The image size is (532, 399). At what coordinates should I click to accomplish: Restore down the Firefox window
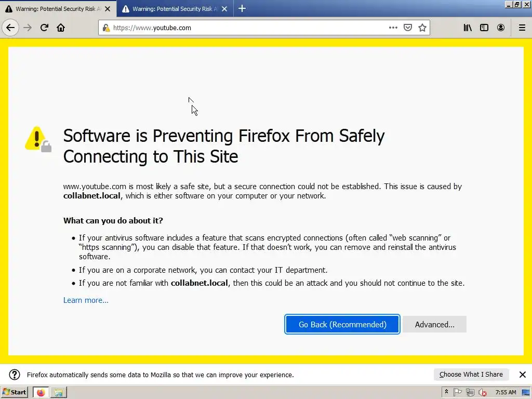point(517,4)
